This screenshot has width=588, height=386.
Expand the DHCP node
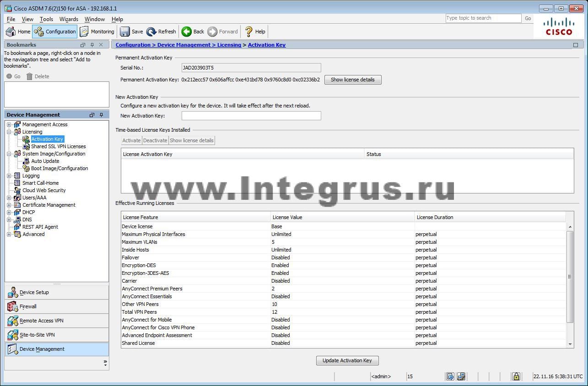pyautogui.click(x=9, y=212)
